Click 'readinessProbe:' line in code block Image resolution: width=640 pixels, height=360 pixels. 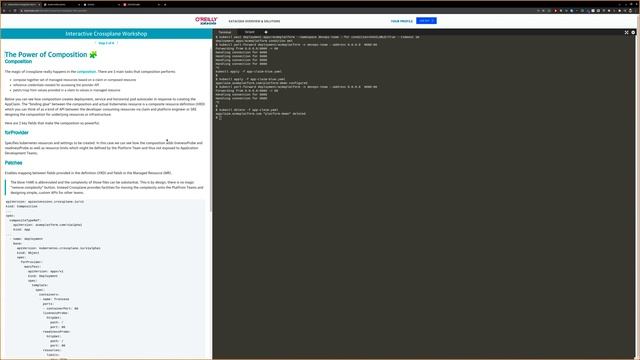pyautogui.click(x=56, y=331)
